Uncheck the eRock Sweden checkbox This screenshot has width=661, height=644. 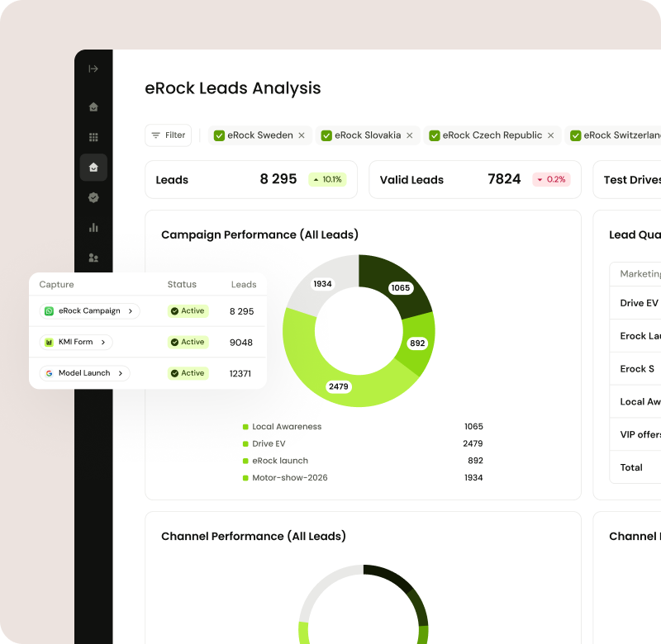219,135
